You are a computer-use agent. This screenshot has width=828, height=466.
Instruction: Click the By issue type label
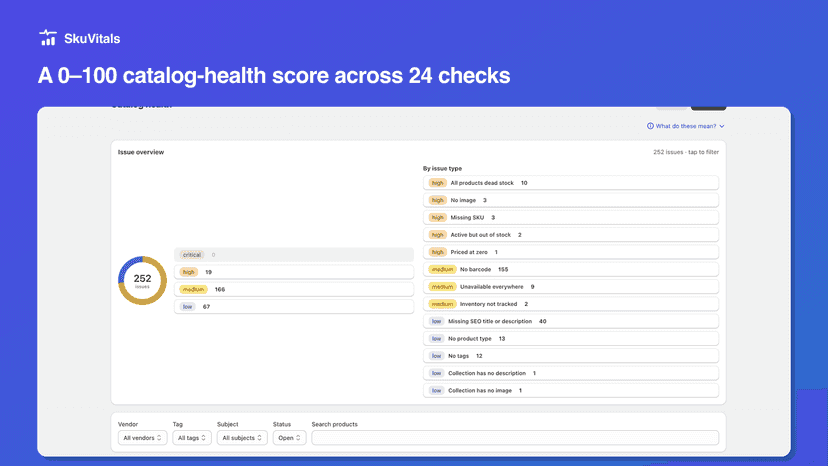[443, 169]
